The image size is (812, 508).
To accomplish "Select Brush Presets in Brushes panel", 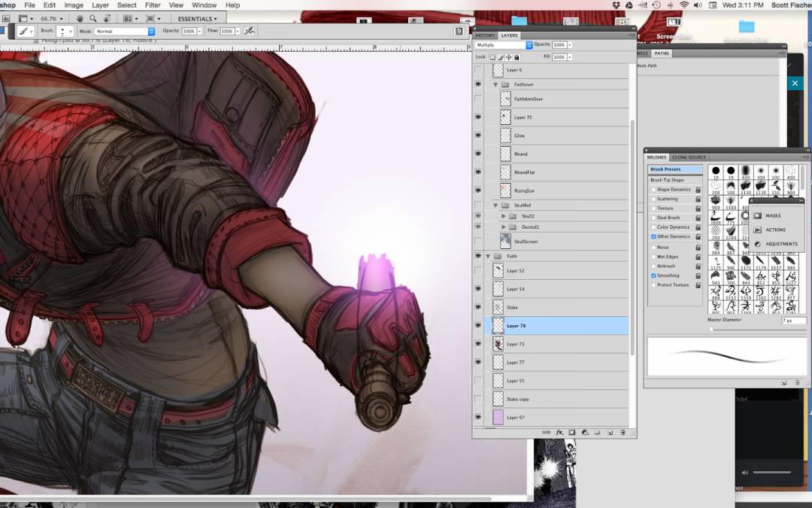I will tap(674, 169).
